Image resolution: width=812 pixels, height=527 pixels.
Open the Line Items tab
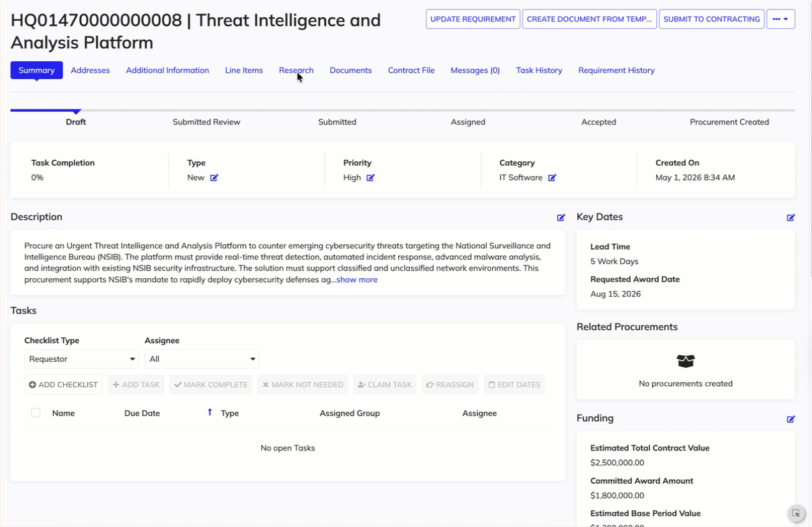coord(244,70)
